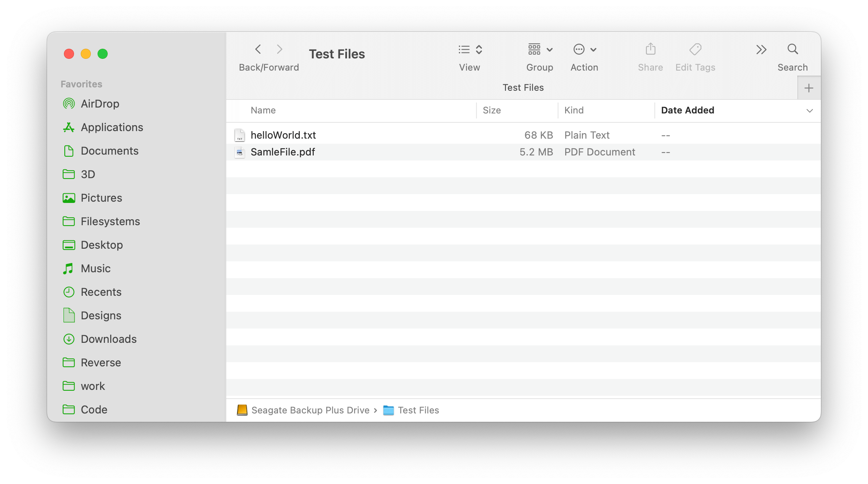Image resolution: width=868 pixels, height=484 pixels.
Task: Go forward with the right arrow
Action: click(280, 50)
